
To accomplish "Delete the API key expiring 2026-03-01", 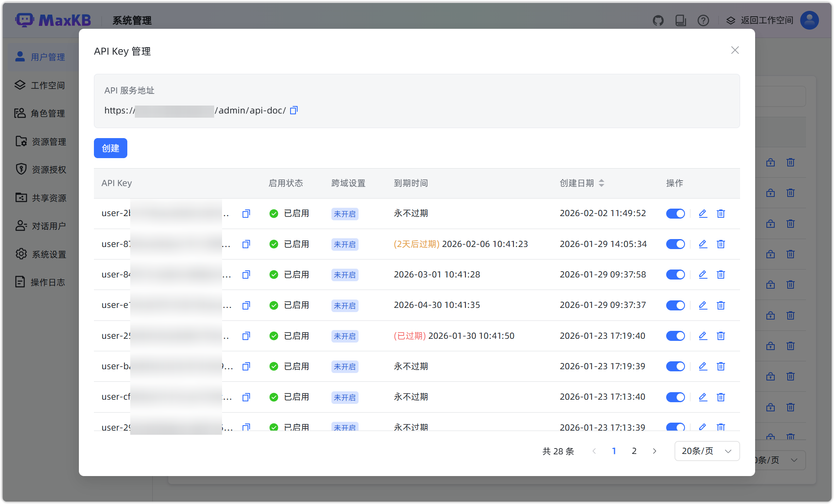I will [721, 275].
